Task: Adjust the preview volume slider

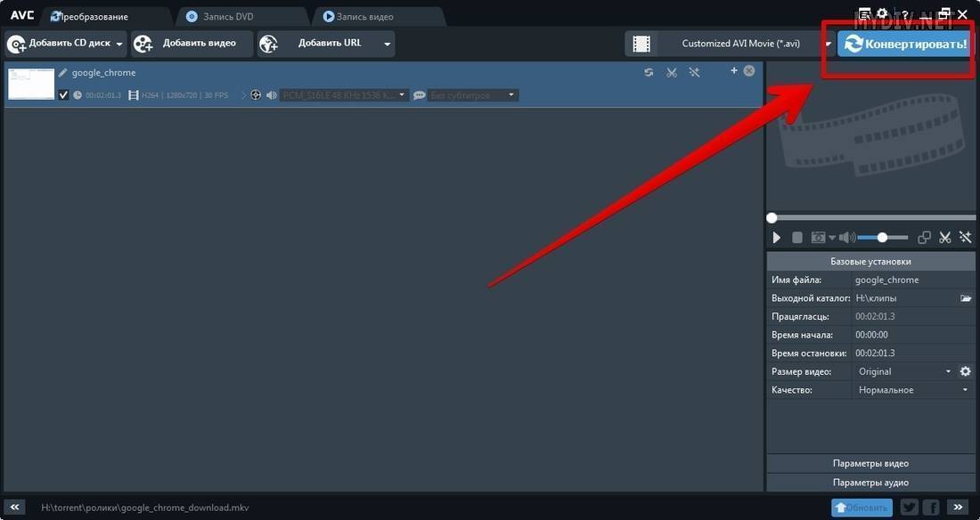Action: coord(883,238)
